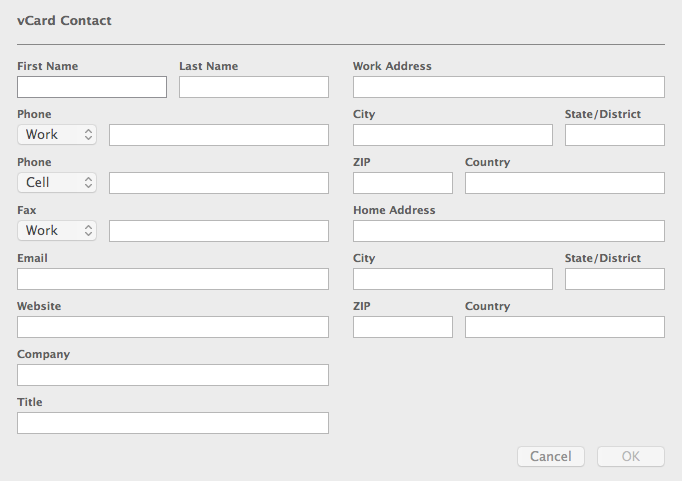The height and width of the screenshot is (481, 682).
Task: Click into the Last Name field
Action: tap(254, 87)
